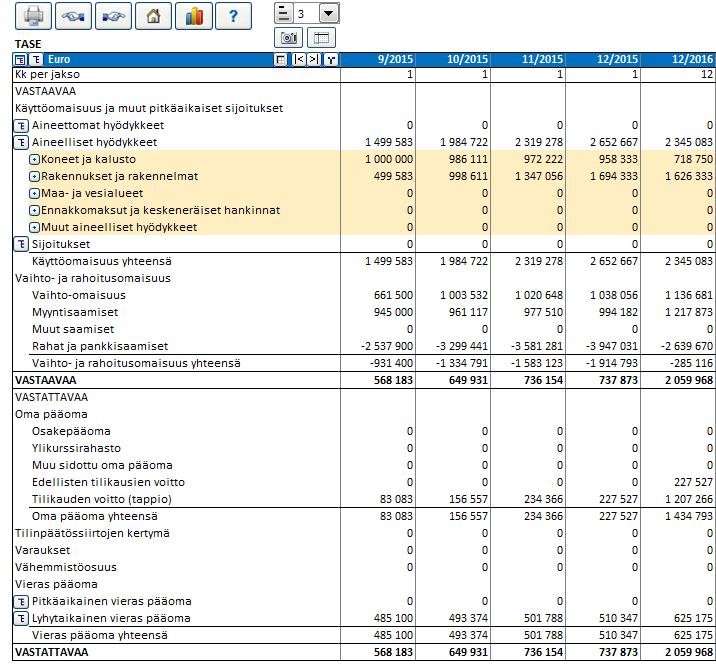716x667 pixels.
Task: Click the right-pointing hand (next) button
Action: 114,16
